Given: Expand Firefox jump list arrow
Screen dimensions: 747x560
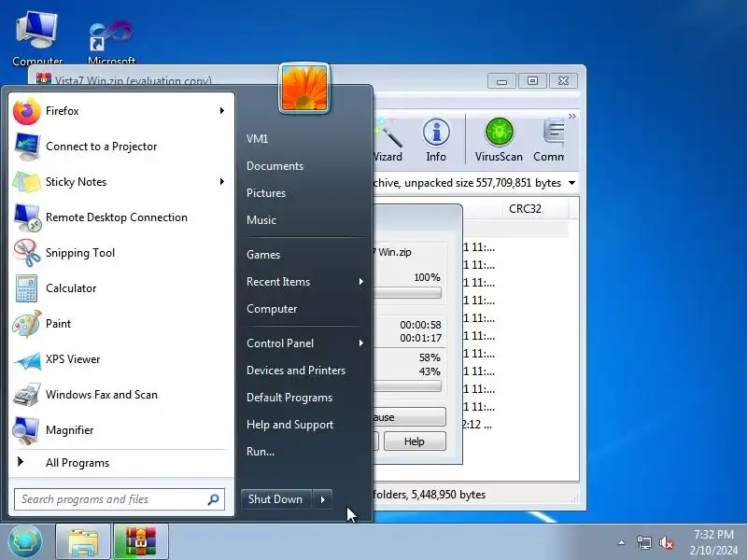Looking at the screenshot, I should [222, 111].
